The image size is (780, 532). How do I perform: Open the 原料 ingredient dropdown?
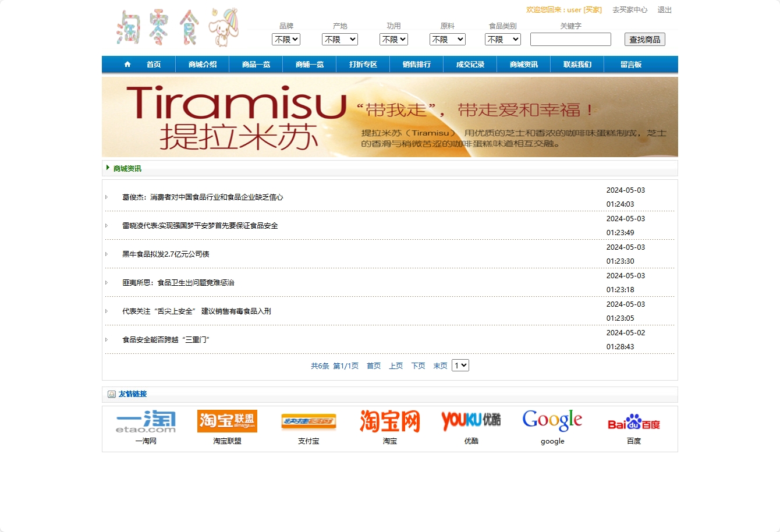click(448, 39)
